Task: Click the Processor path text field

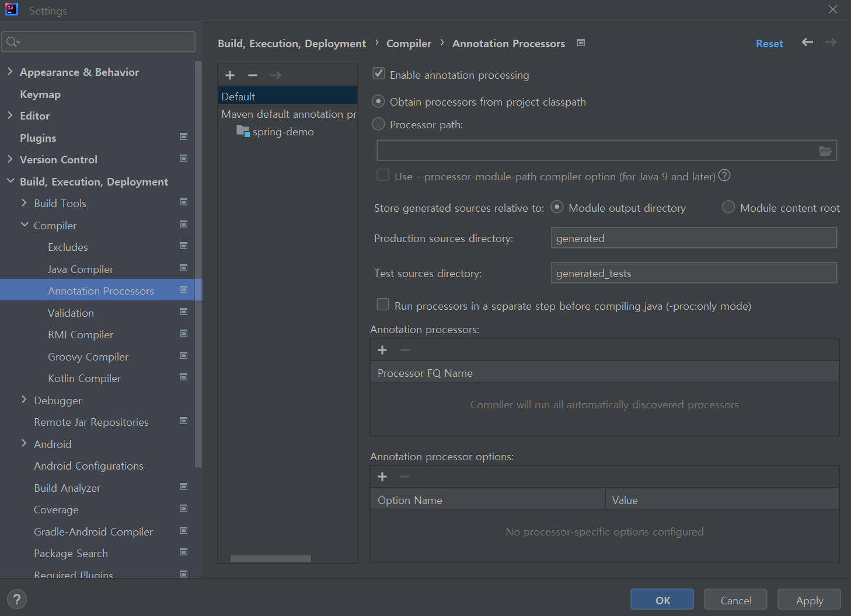Action: click(607, 150)
